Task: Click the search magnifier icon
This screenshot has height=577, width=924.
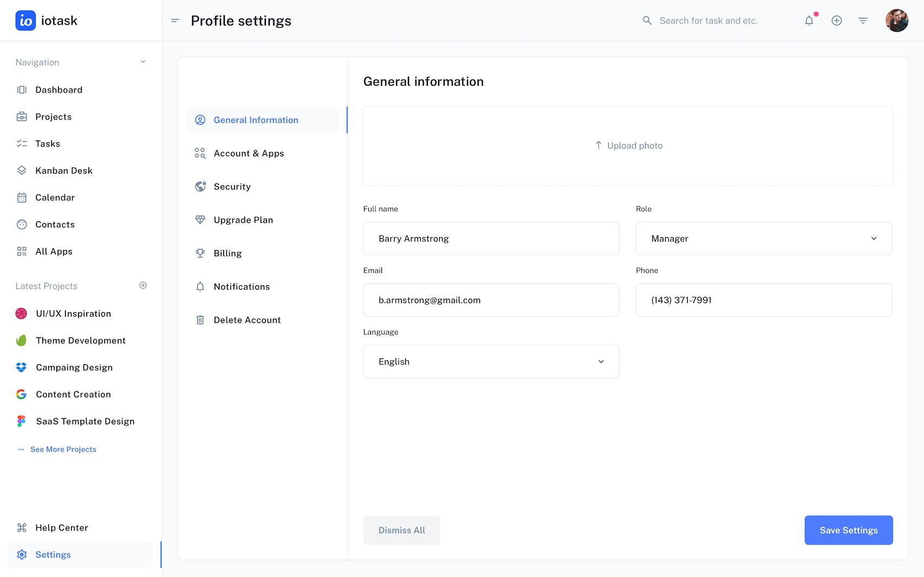Action: coord(647,21)
